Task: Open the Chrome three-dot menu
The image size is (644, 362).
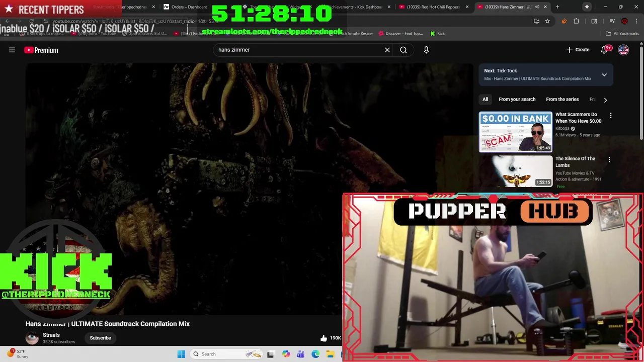Action: [636, 21]
